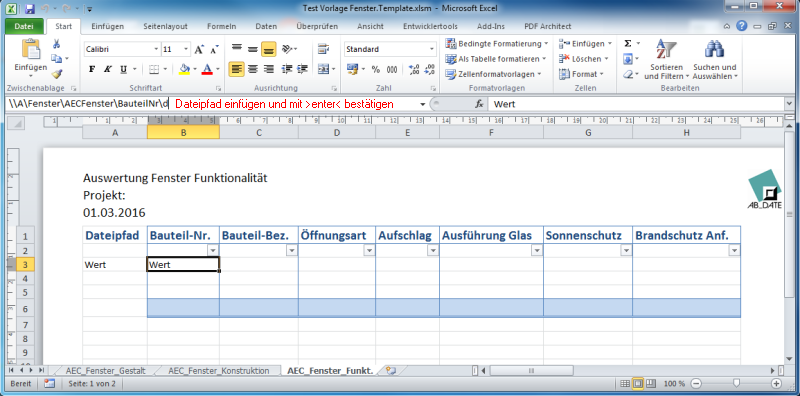Image resolution: width=800 pixels, height=396 pixels.
Task: Click the cut scissors icon
Action: click(57, 44)
